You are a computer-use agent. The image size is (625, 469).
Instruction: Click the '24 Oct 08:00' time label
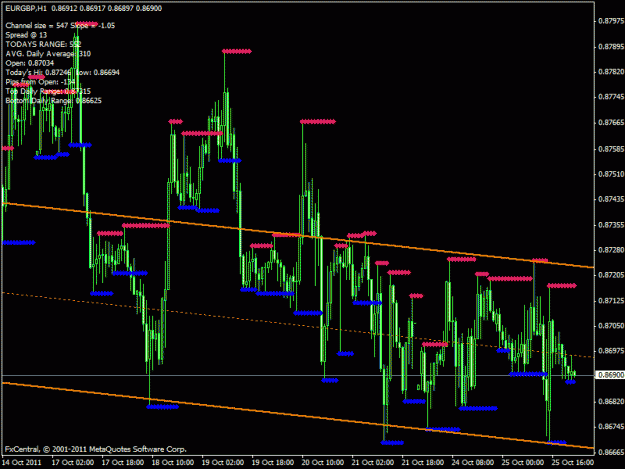(473, 463)
